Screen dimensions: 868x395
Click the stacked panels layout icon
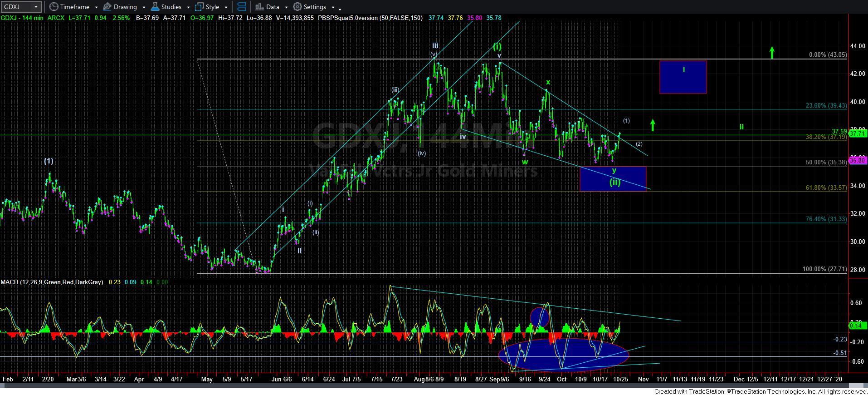[x=242, y=7]
